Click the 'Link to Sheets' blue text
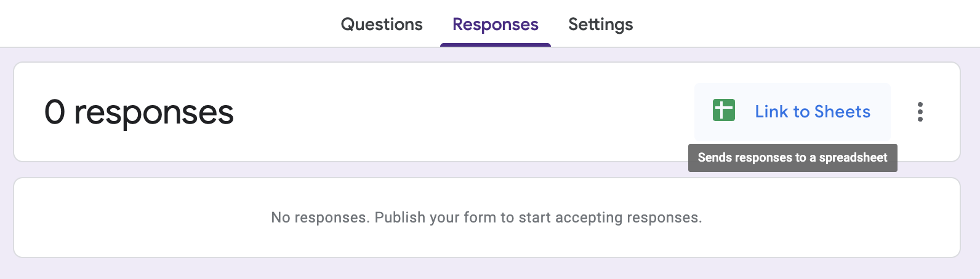980x279 pixels. click(x=812, y=112)
